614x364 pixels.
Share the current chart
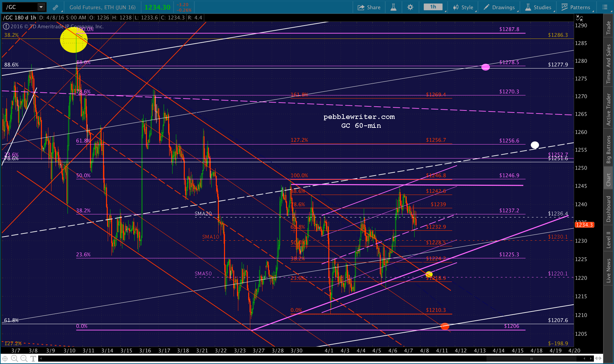[369, 7]
